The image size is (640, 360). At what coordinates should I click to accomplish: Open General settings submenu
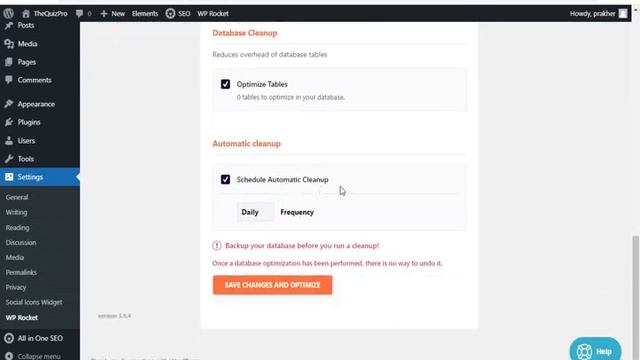click(17, 197)
